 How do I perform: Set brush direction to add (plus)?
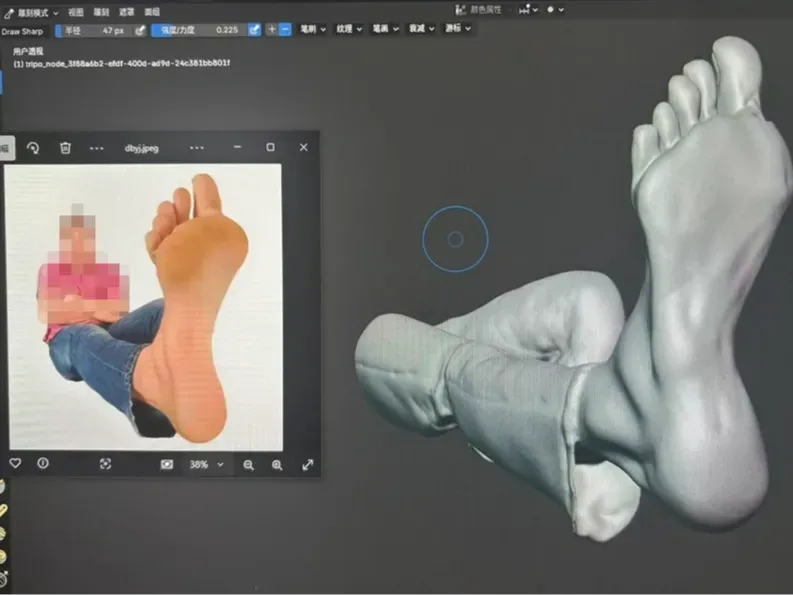point(272,29)
